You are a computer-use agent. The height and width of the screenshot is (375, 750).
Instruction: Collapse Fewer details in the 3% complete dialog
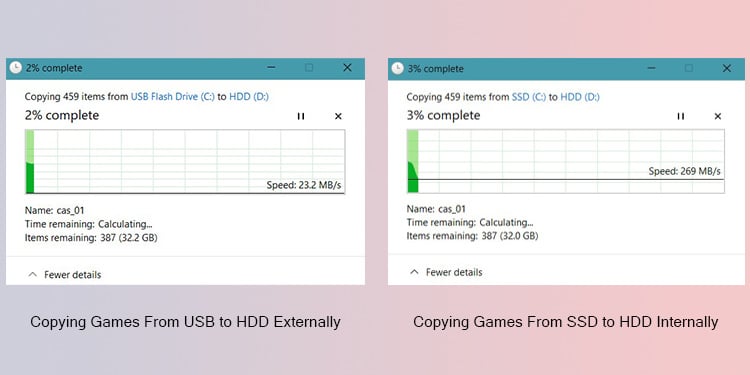[446, 272]
